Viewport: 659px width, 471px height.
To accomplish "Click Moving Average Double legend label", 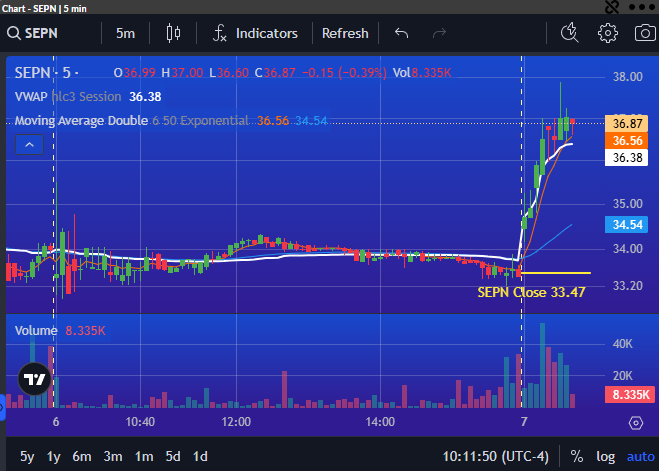I will click(x=82, y=121).
